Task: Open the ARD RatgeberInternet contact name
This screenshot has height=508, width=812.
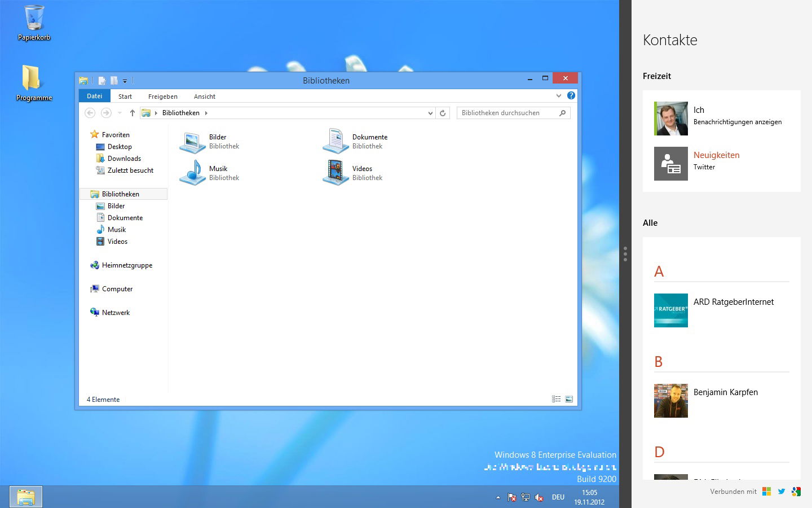Action: [x=734, y=302]
